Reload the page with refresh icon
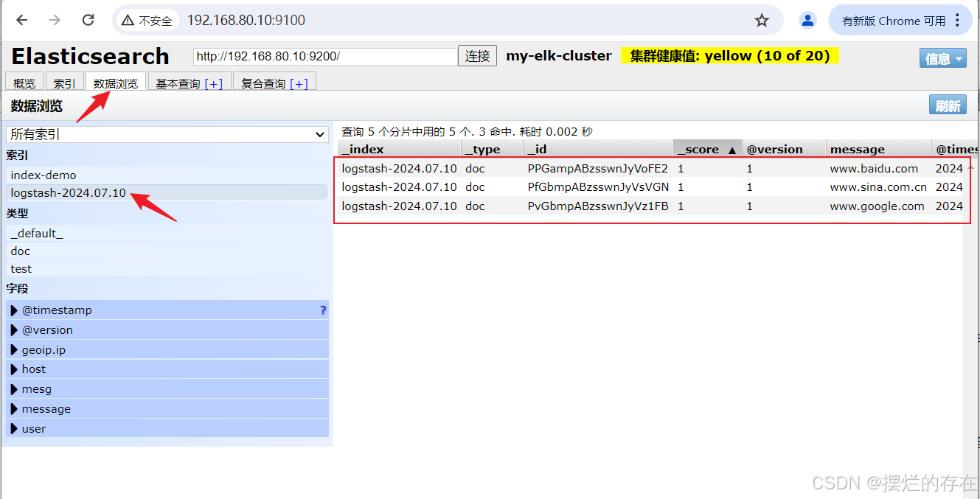Image resolution: width=980 pixels, height=499 pixels. coord(88,20)
